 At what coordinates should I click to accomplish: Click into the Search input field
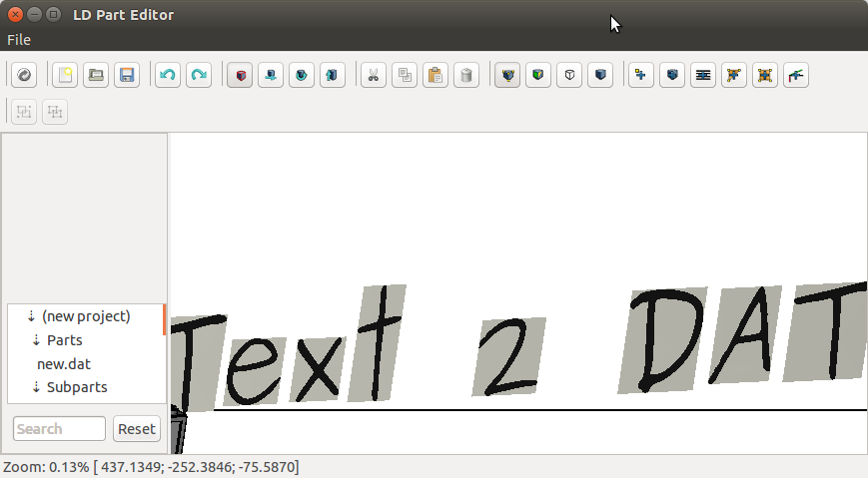(x=59, y=429)
